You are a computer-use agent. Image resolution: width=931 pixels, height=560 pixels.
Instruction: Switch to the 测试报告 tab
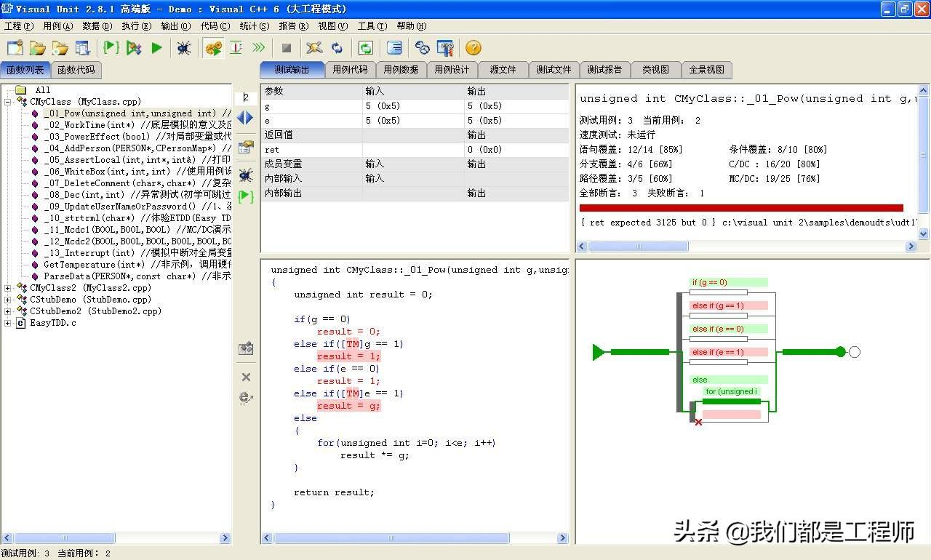(604, 70)
